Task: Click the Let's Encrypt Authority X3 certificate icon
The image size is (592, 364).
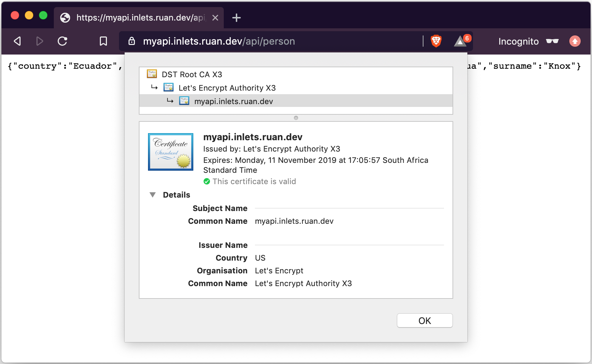Action: (x=169, y=87)
